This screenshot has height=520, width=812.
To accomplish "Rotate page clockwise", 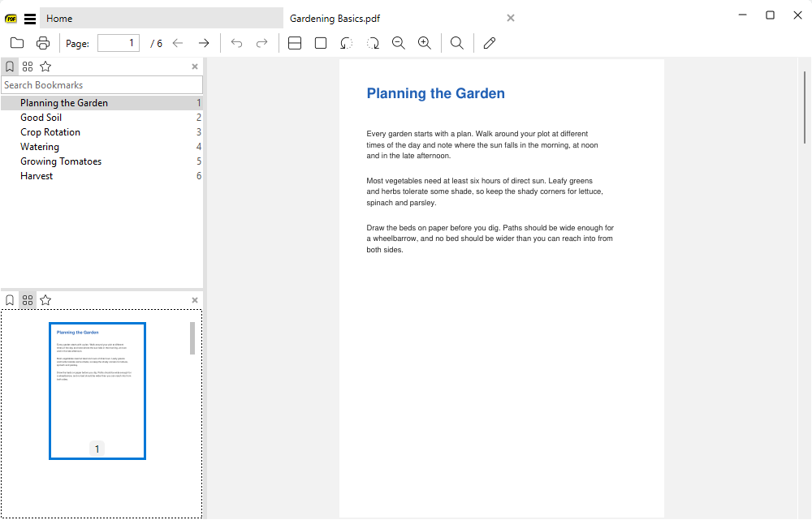I will coord(373,43).
